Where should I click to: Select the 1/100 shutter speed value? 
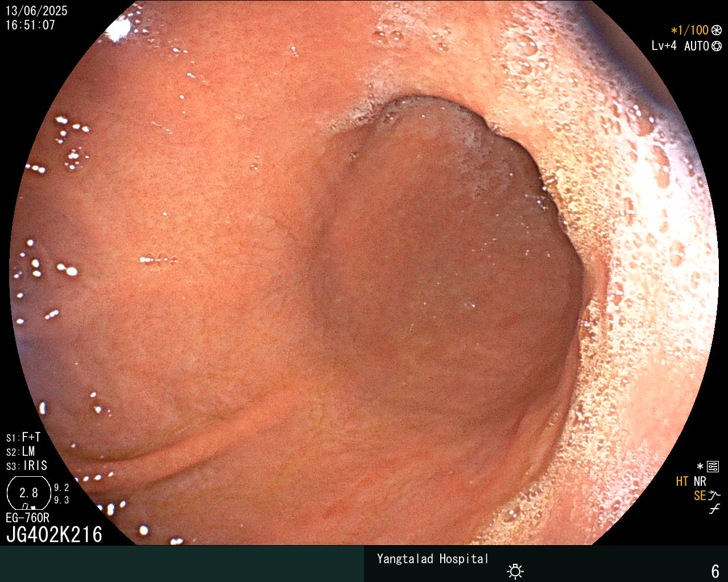tap(694, 31)
